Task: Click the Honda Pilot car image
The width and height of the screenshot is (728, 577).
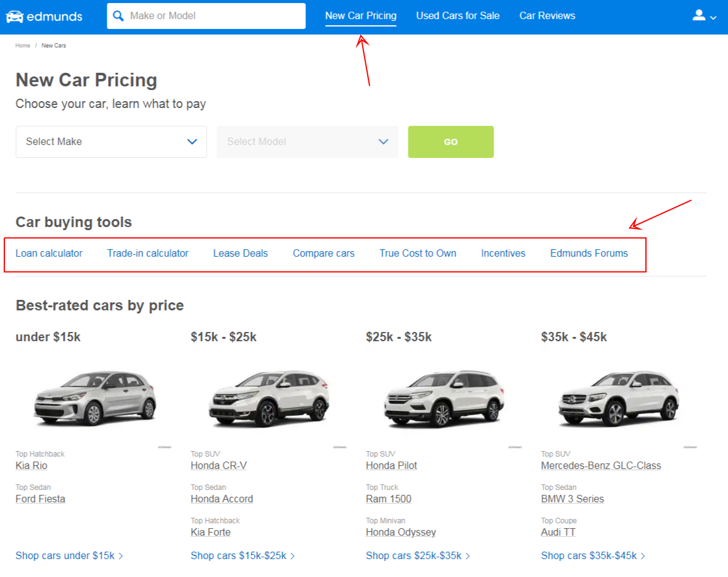Action: [445, 398]
